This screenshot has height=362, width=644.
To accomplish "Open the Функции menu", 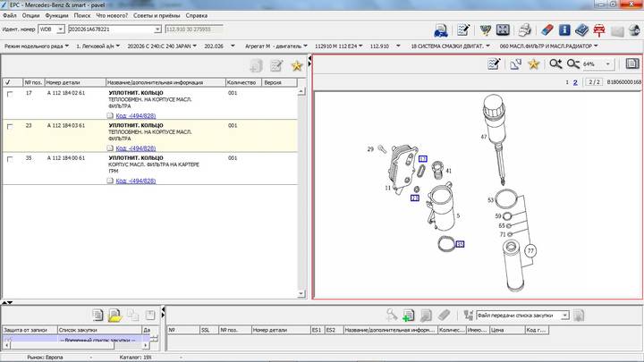I will [55, 15].
